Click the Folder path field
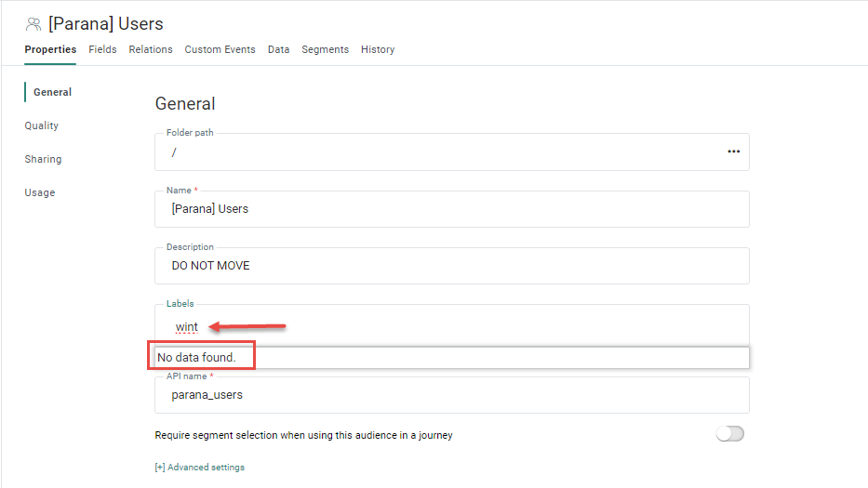 point(437,152)
